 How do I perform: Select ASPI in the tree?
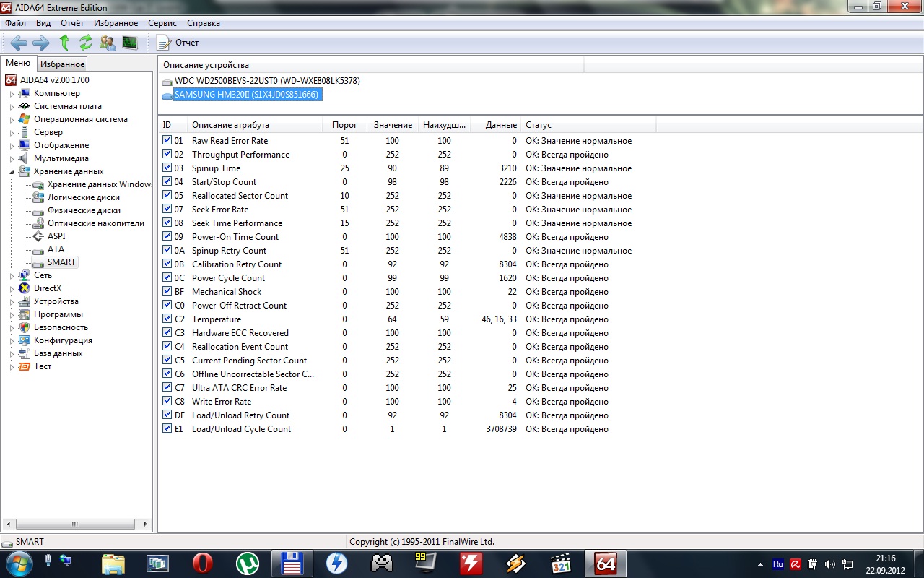[56, 236]
